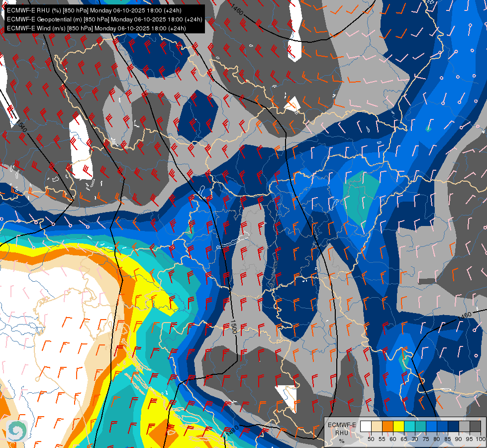Image resolution: width=487 pixels, height=448 pixels.
Task: Click the legend tick value 70
Action: tap(415, 439)
